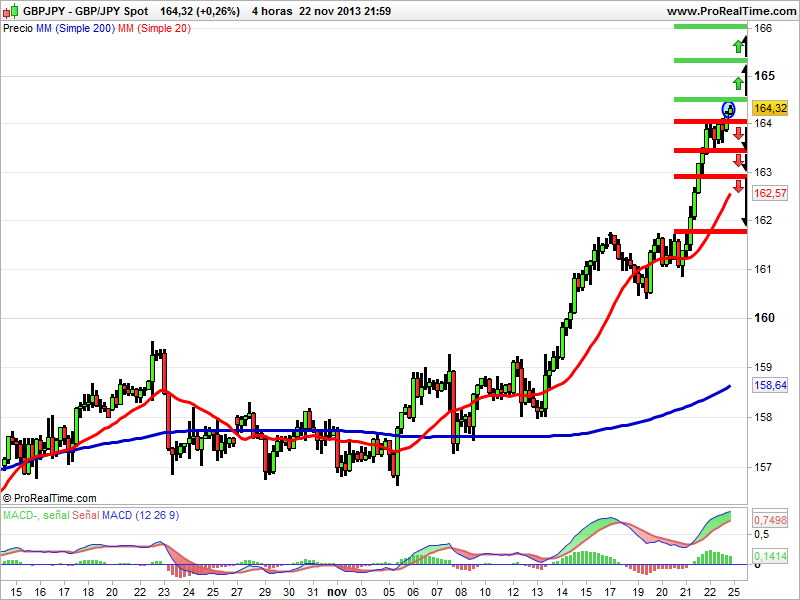Click the green up arrow beside 165
Image resolution: width=800 pixels, height=600 pixels.
pos(738,83)
